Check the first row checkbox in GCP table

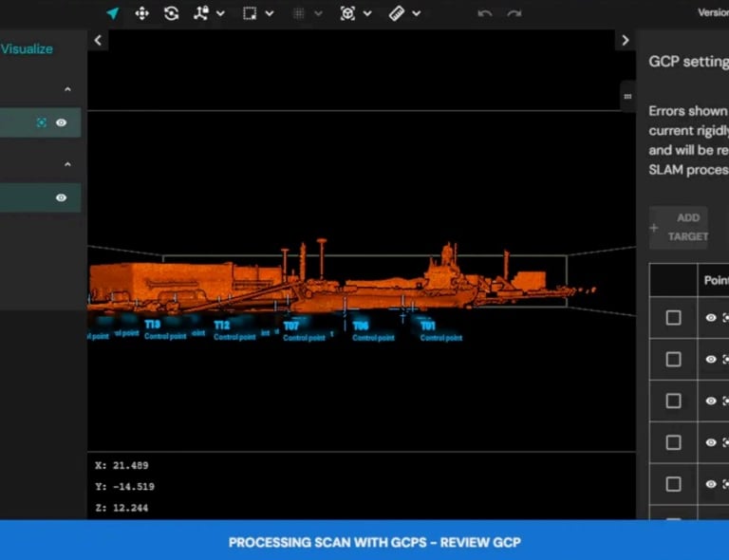click(673, 317)
